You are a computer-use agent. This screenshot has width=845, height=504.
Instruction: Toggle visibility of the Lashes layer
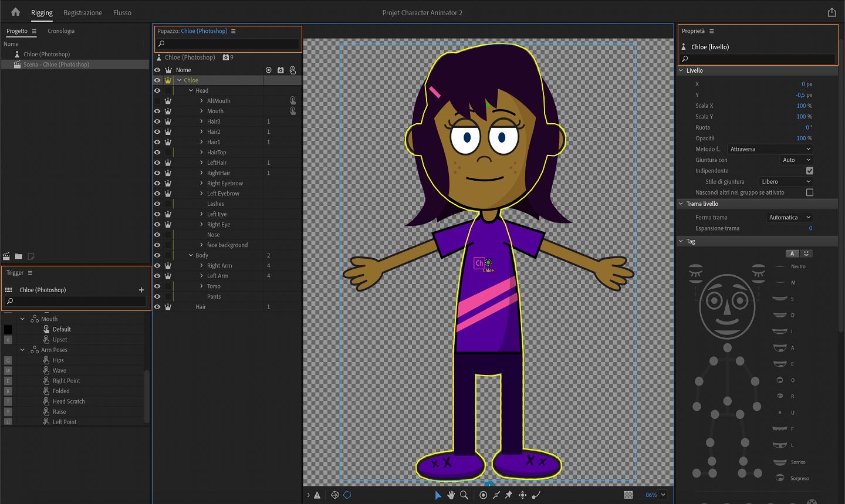[157, 204]
